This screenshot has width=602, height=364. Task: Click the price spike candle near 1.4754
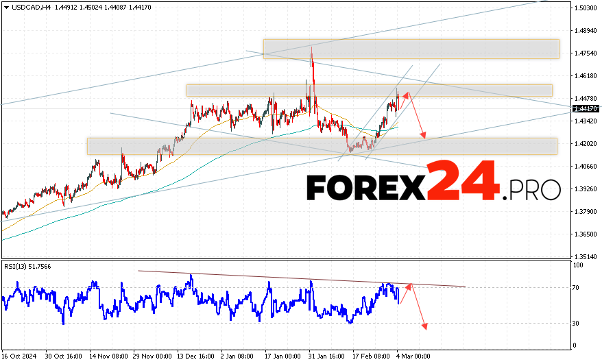coord(311,55)
